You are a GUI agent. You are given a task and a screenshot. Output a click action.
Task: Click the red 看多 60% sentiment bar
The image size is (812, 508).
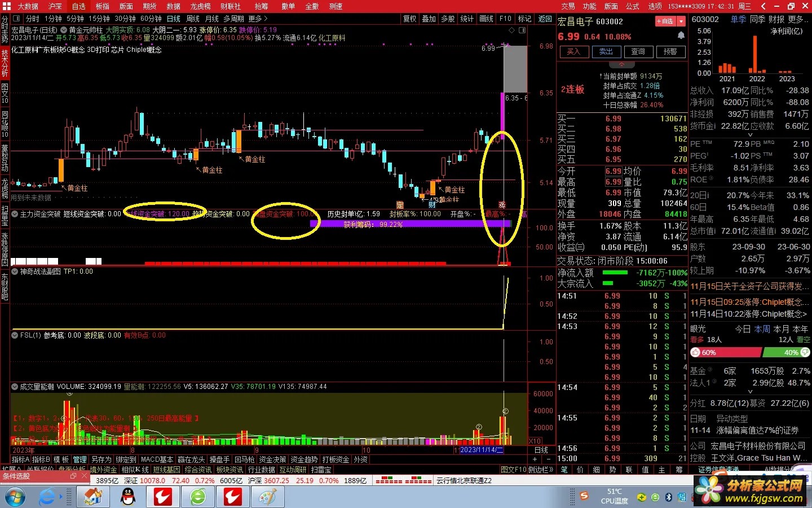(725, 352)
